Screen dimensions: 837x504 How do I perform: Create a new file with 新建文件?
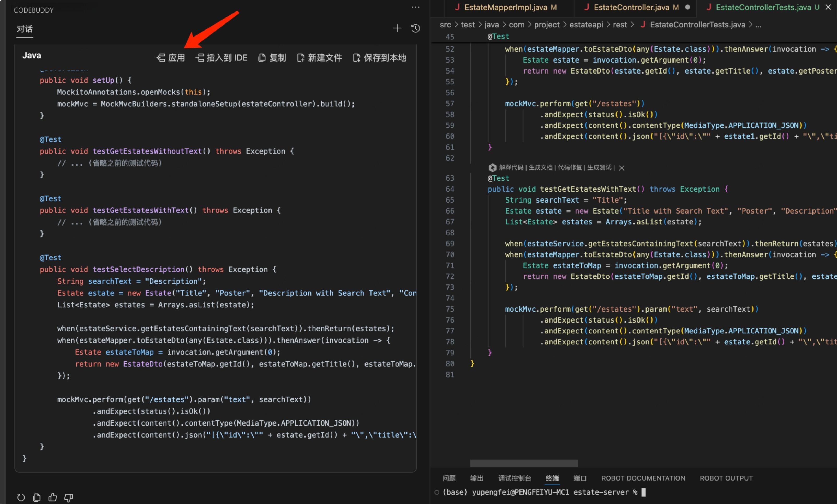[x=319, y=58]
